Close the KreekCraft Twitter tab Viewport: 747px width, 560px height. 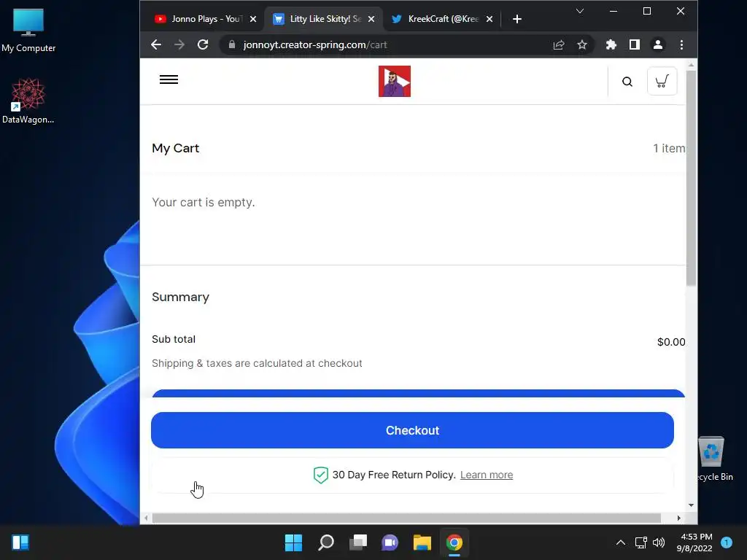489,19
